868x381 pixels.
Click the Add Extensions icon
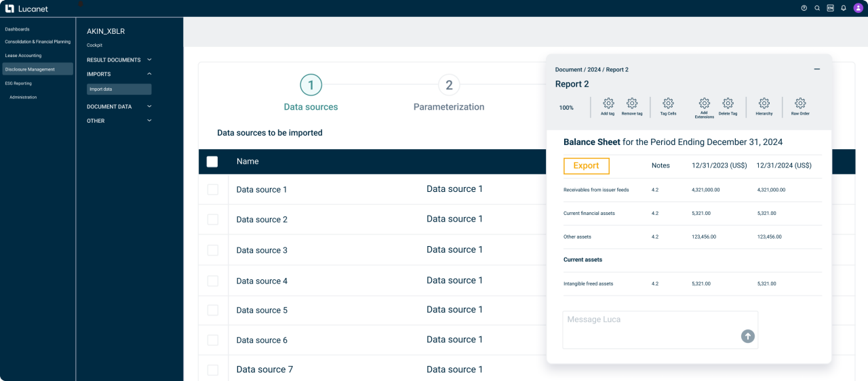pyautogui.click(x=705, y=104)
